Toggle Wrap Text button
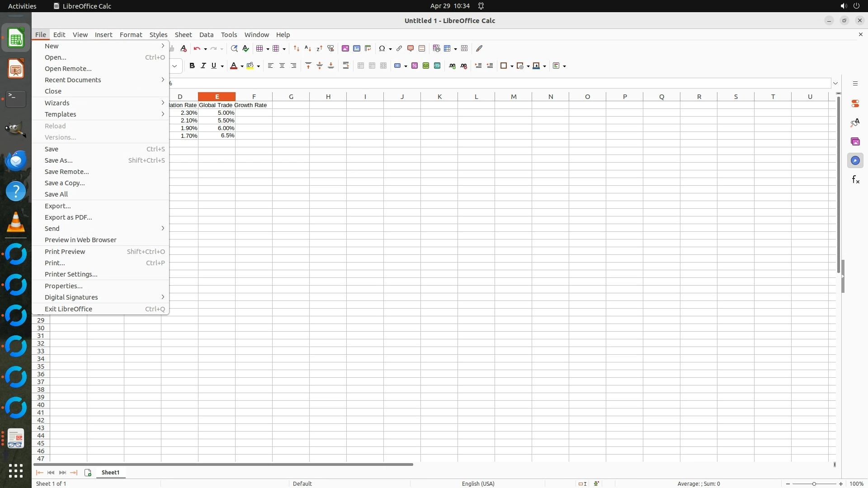 coord(346,66)
